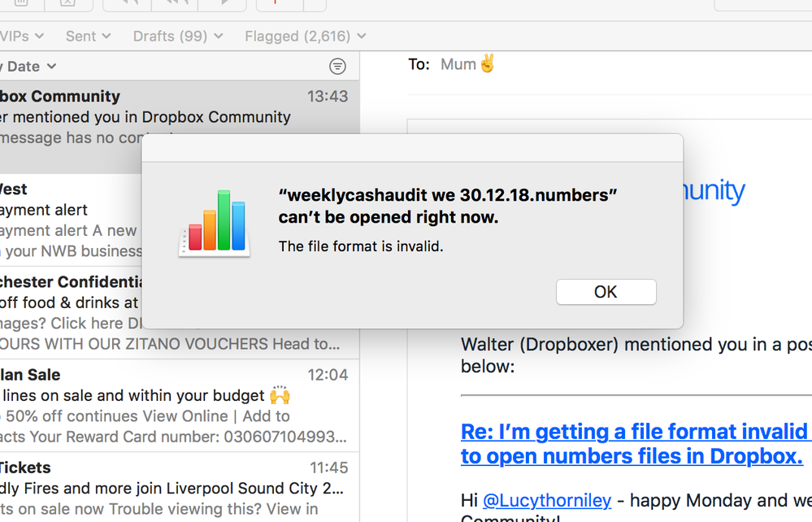Open the Sale email received at 12:04
Screen dimensions: 812x522
point(171,406)
